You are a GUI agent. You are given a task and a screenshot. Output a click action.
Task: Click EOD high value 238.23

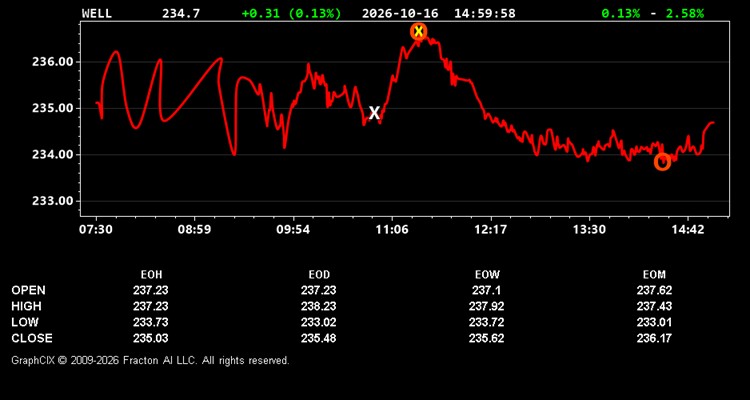pyautogui.click(x=319, y=306)
